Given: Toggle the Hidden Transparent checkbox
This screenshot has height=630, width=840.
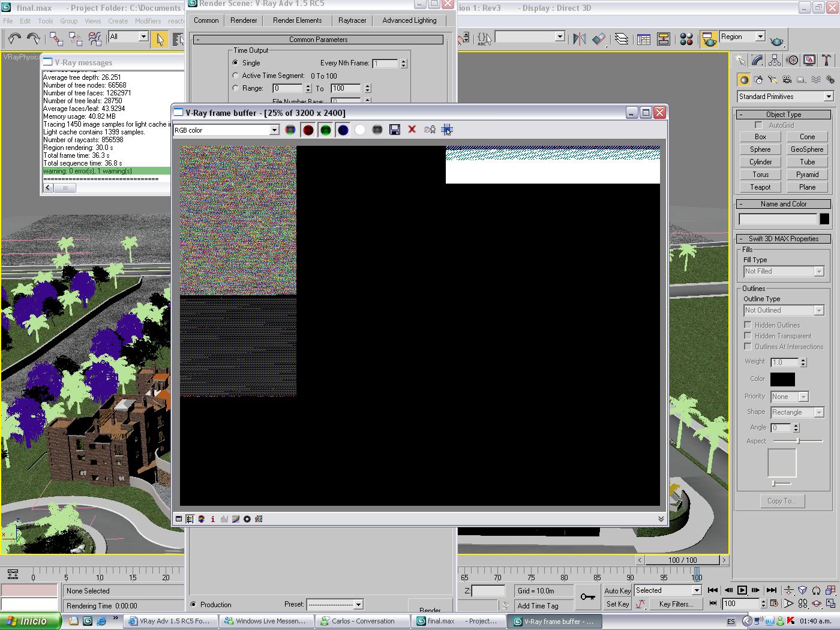Looking at the screenshot, I should [748, 336].
